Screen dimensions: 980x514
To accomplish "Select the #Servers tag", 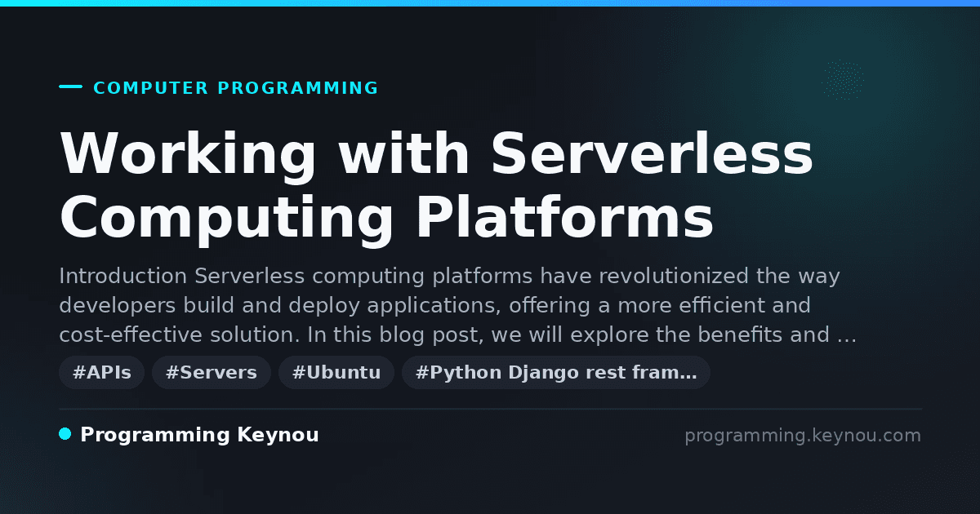I will tap(211, 373).
